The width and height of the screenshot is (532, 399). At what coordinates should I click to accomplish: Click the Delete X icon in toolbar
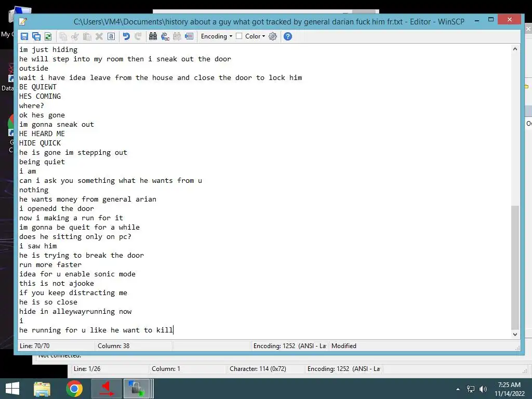point(99,36)
